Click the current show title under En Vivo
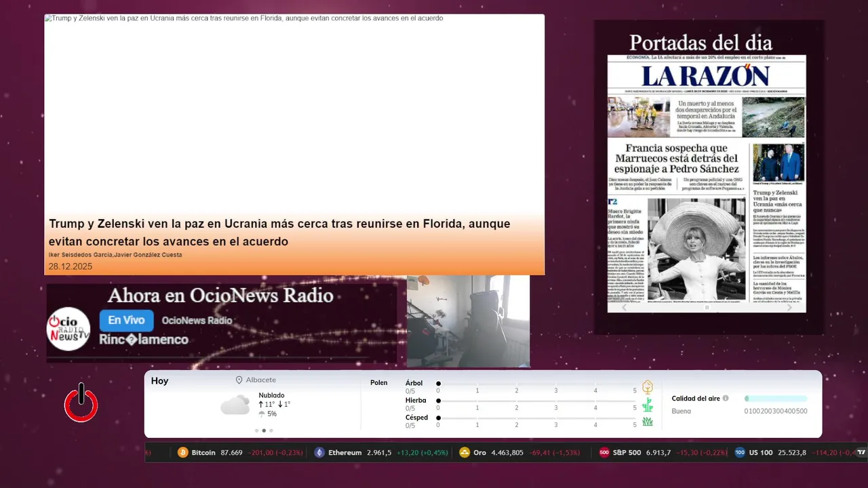This screenshot has height=488, width=868. click(144, 340)
